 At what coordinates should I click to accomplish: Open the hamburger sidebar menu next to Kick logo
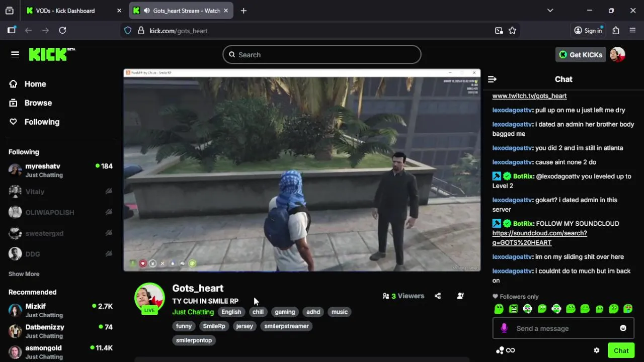coord(15,54)
